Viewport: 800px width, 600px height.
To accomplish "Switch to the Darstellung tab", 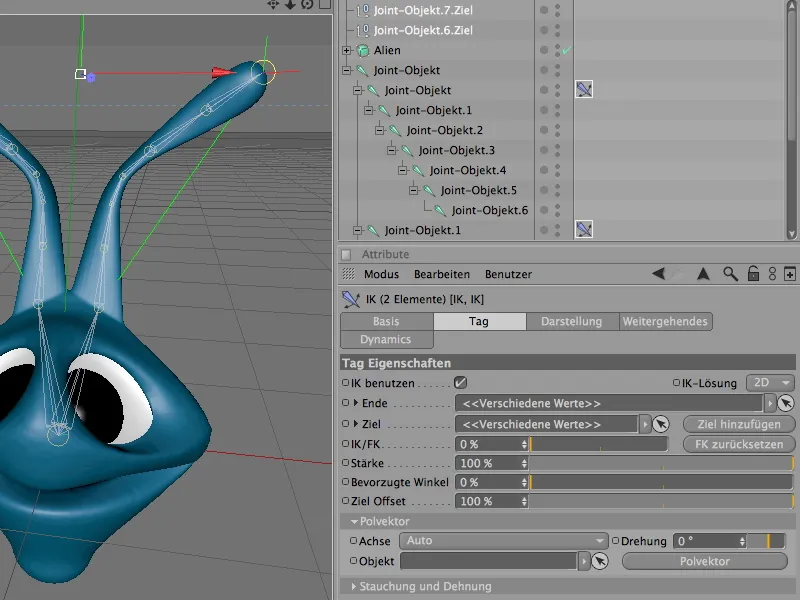I will [x=572, y=321].
